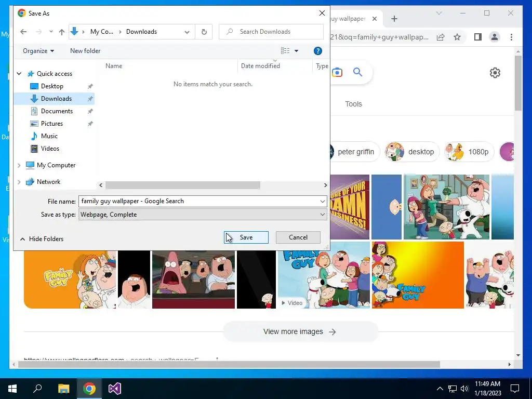Go forward in Save As dialog
Viewport: 532px width, 399px height.
point(39,32)
